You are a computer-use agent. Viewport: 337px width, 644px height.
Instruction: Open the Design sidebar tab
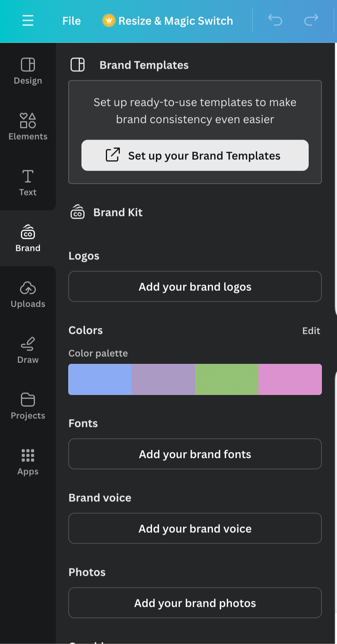(x=28, y=71)
